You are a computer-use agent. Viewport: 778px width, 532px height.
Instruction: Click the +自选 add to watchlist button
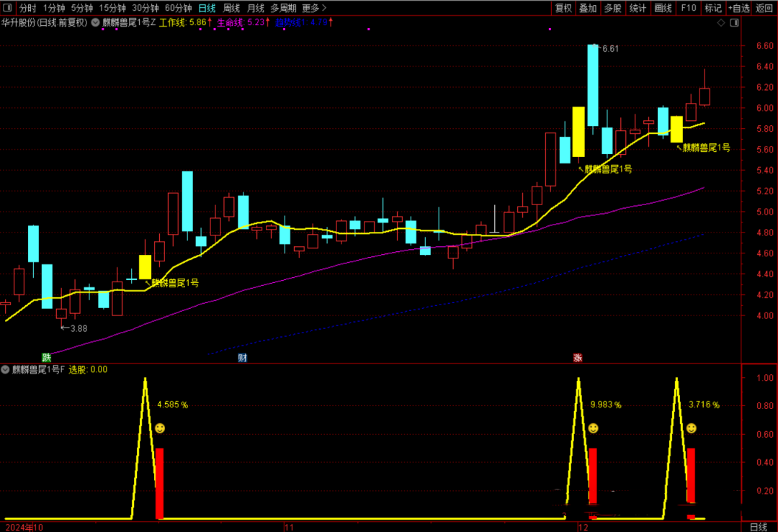pyautogui.click(x=739, y=9)
